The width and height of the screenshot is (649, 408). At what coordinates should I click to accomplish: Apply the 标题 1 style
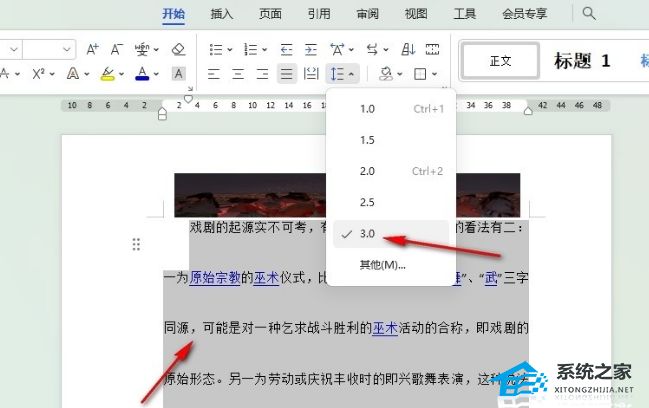coord(582,61)
